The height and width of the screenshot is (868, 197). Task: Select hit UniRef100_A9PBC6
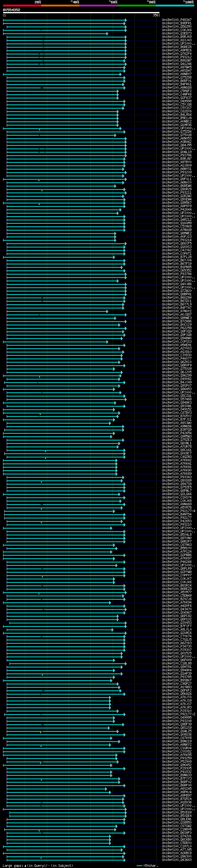[177, 50]
